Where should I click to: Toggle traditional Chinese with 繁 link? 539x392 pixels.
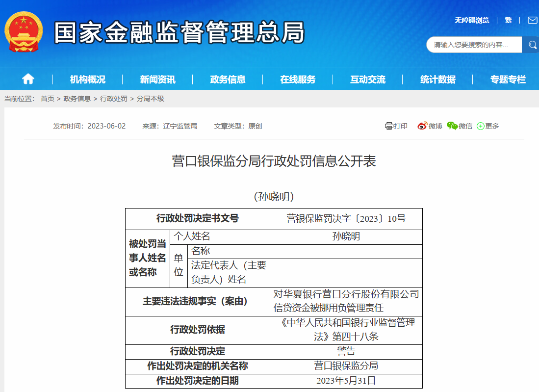click(x=508, y=20)
